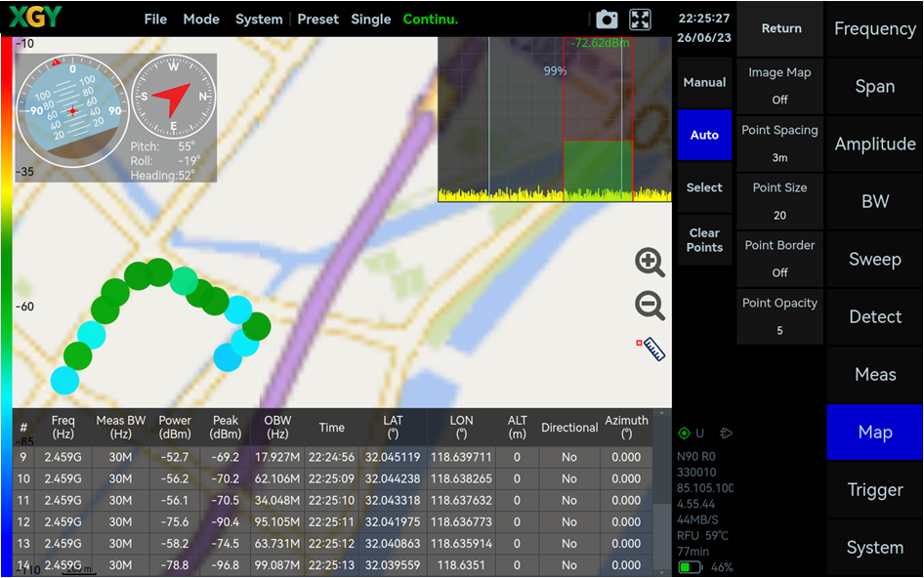Open the Sweep settings tab

tap(875, 260)
